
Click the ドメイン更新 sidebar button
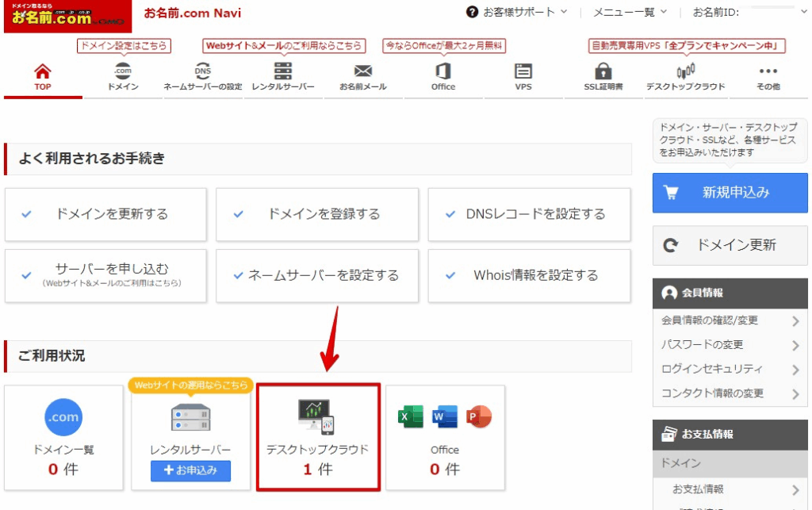coord(730,245)
